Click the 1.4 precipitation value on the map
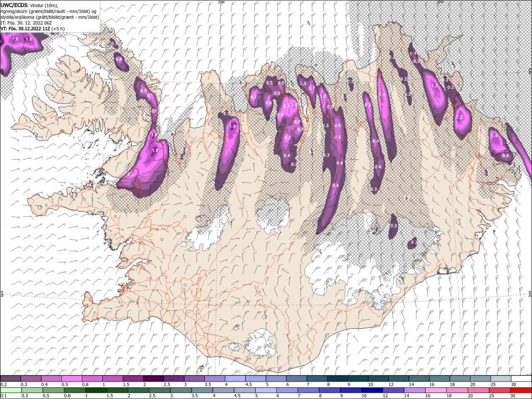Screen dimensions: 532x399 pyautogui.click(x=494, y=136)
